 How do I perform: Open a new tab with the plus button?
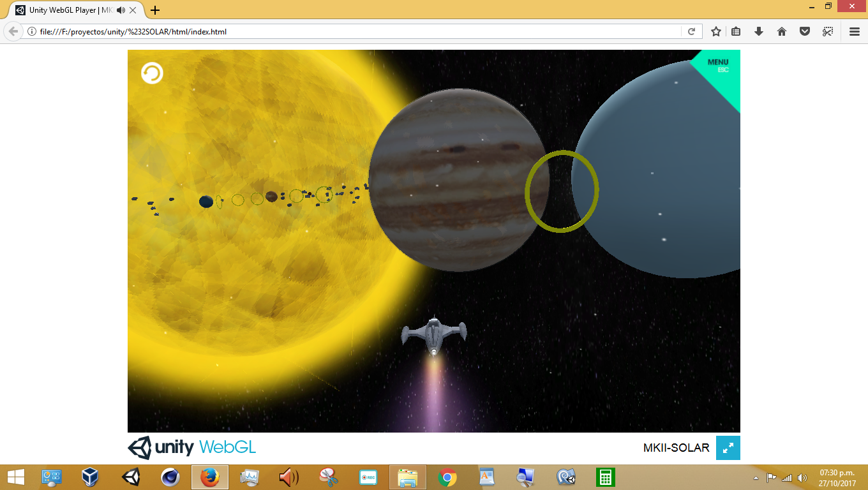(154, 10)
